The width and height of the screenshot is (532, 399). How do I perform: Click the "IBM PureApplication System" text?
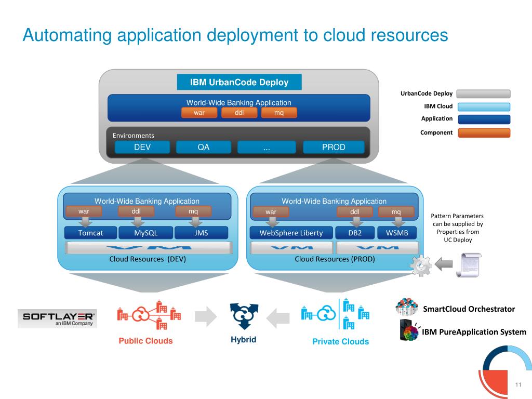(x=474, y=332)
